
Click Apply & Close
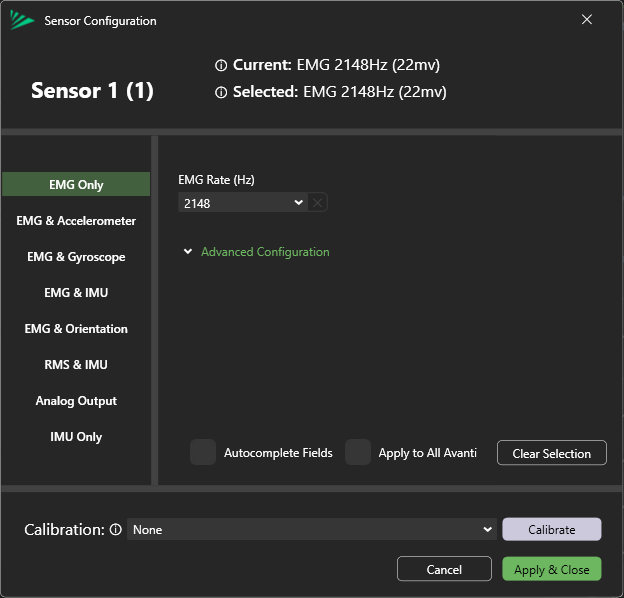[x=551, y=569]
